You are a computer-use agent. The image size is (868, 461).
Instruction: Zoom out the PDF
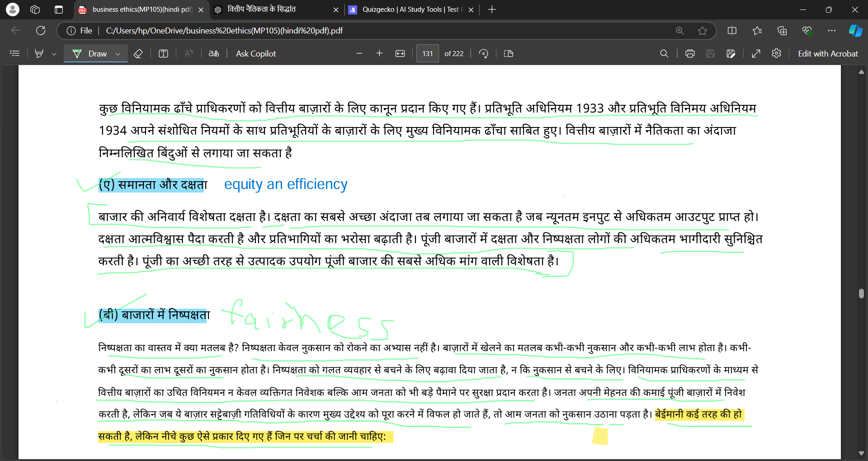point(359,53)
